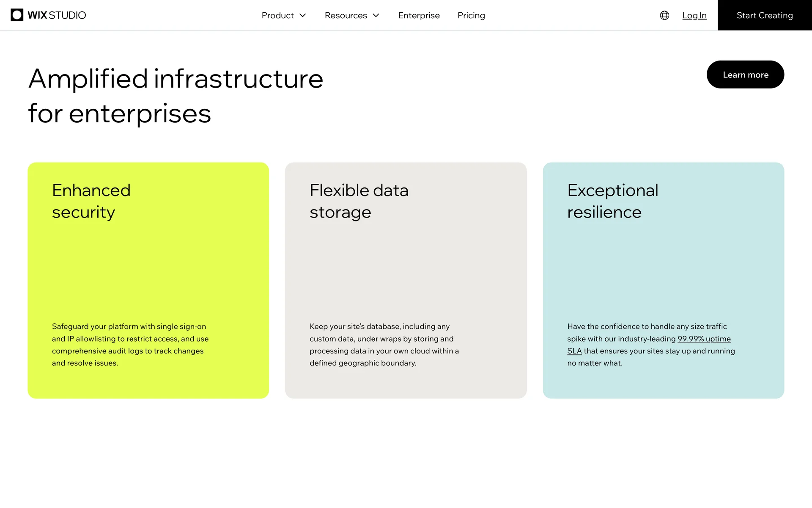This screenshot has width=812, height=508.
Task: Click the no matter what paragraph ending
Action: tap(595, 363)
